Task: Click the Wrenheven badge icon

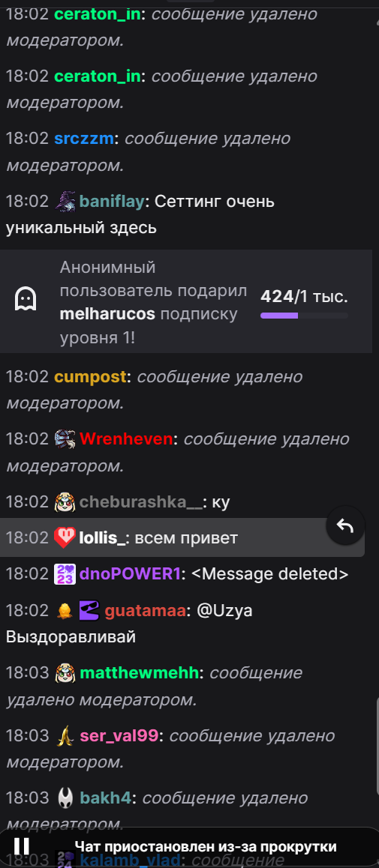Action: click(x=65, y=439)
